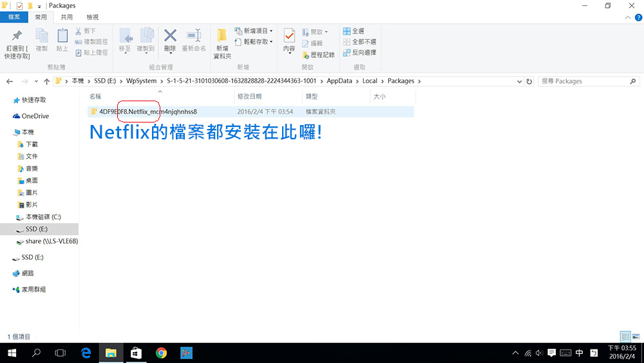Switch to the Home (常用) tab

(x=41, y=17)
